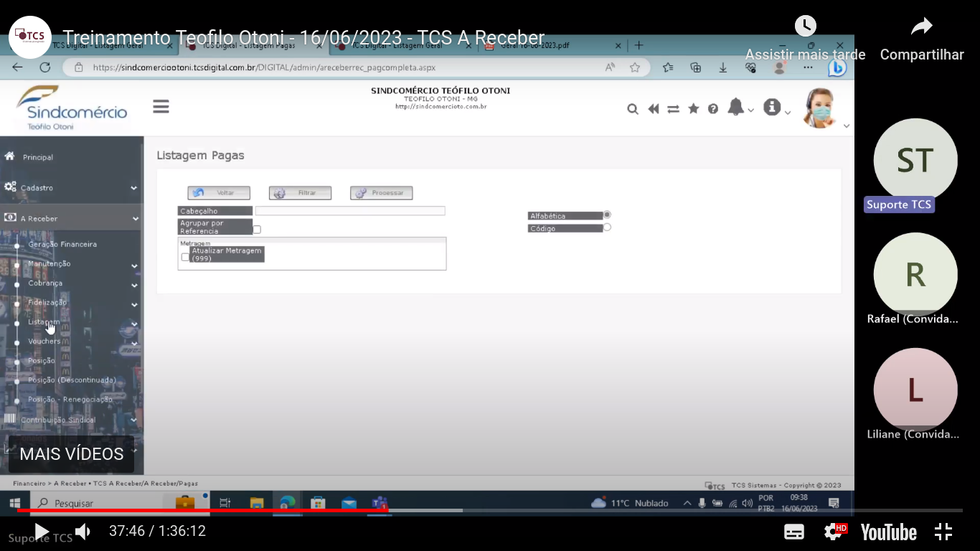The image size is (980, 551).
Task: Select the Alfabética radio button
Action: tap(607, 215)
